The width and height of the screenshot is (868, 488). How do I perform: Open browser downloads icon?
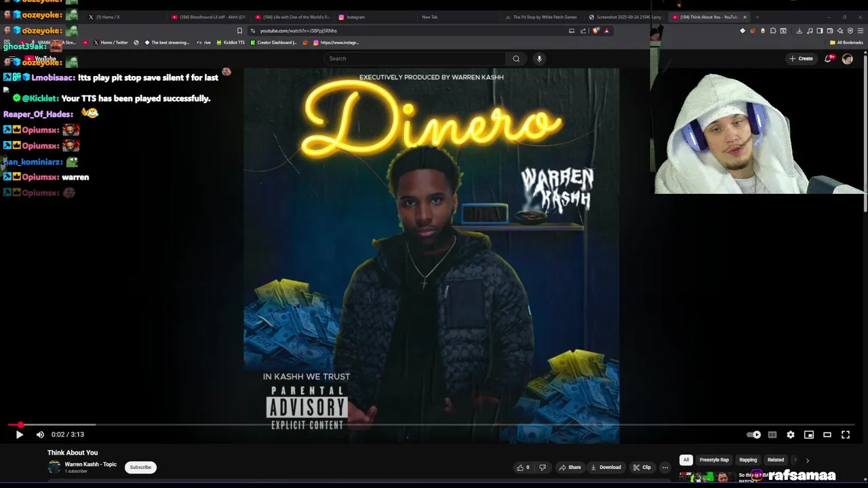(800, 30)
